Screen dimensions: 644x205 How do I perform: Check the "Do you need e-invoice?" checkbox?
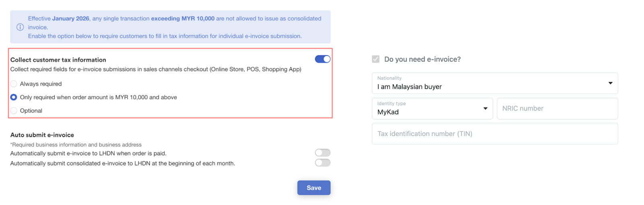tap(376, 59)
